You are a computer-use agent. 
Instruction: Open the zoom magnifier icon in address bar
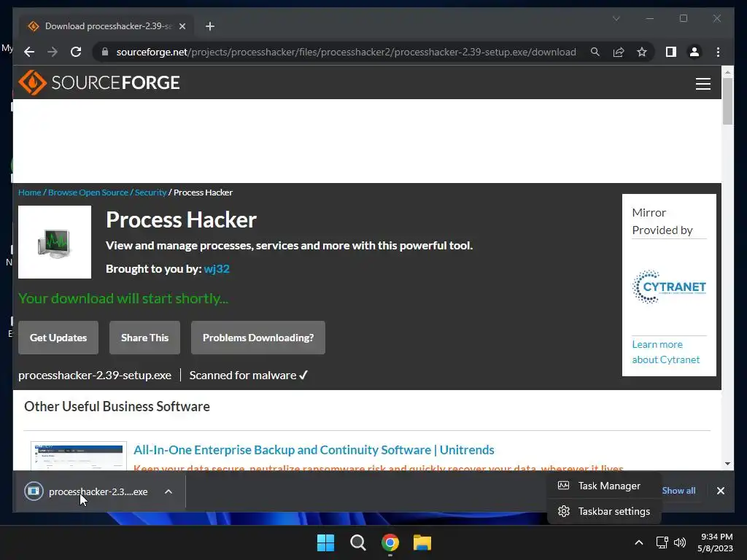coord(595,52)
